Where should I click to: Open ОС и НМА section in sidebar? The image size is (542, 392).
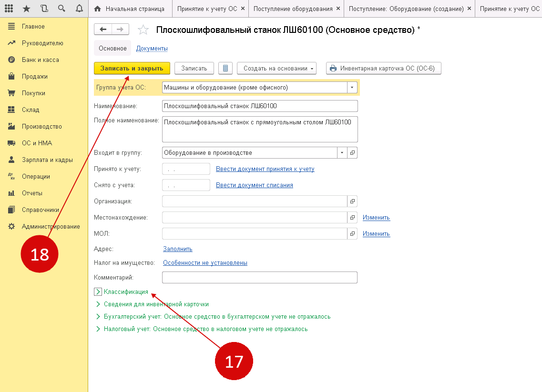click(x=37, y=143)
